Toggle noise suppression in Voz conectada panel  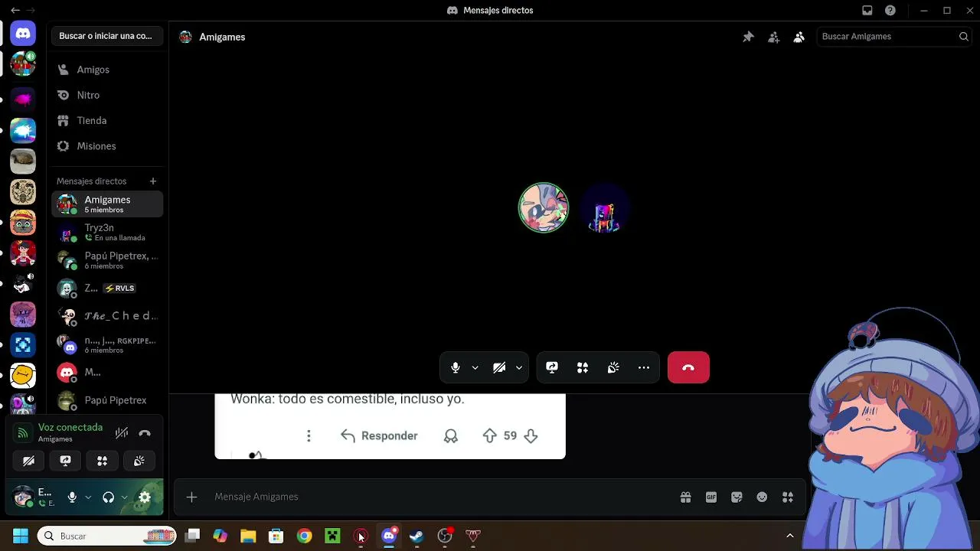tap(122, 433)
